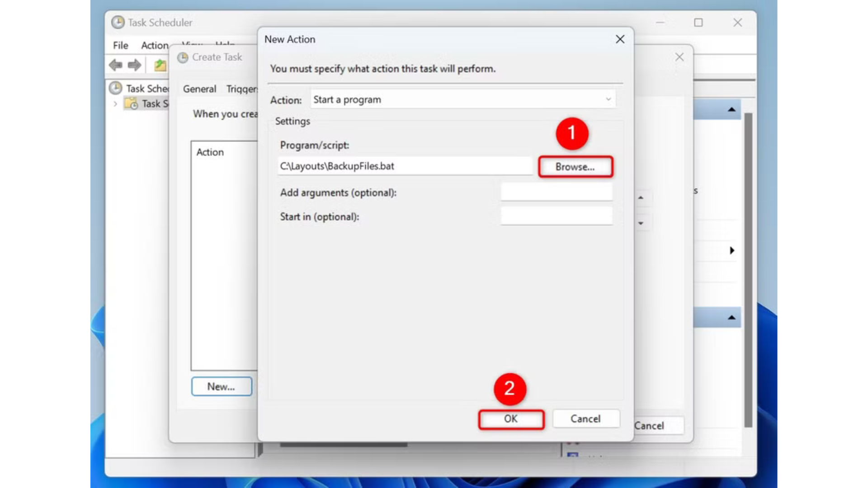Confirm the New Action dialog with OK
The height and width of the screenshot is (488, 868).
click(x=511, y=419)
